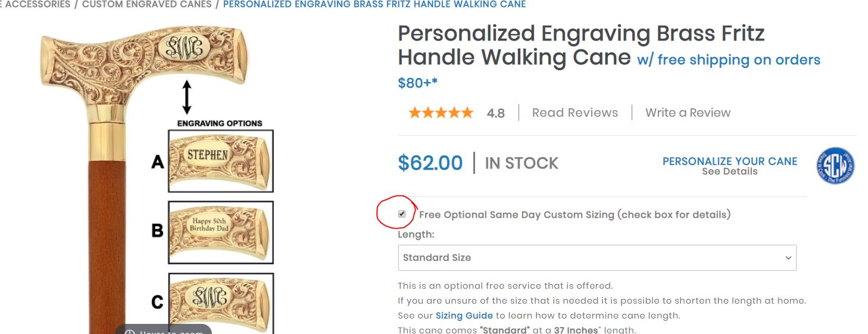Select engraving option C monogram thumbnail
The image size is (868, 334).
click(220, 302)
